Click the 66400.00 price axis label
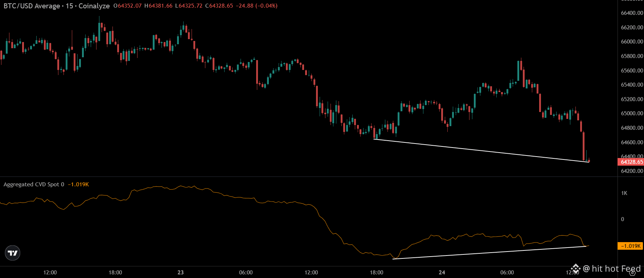 [632, 13]
